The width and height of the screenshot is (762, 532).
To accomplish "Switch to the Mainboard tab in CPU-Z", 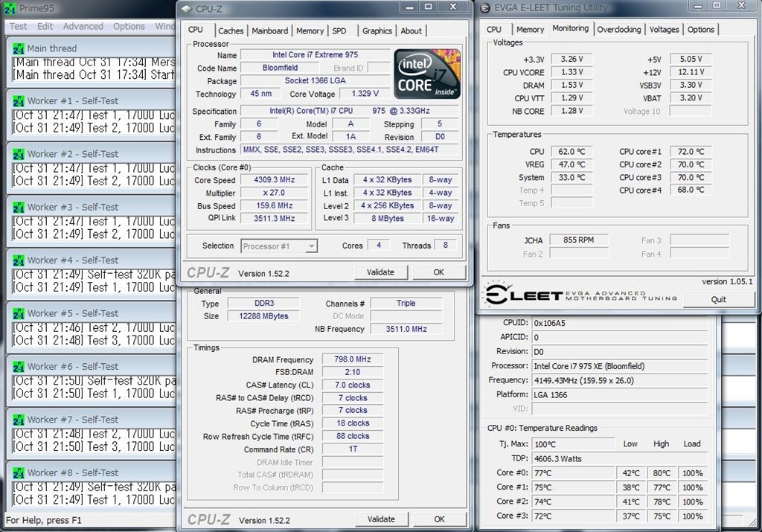I will [x=269, y=31].
